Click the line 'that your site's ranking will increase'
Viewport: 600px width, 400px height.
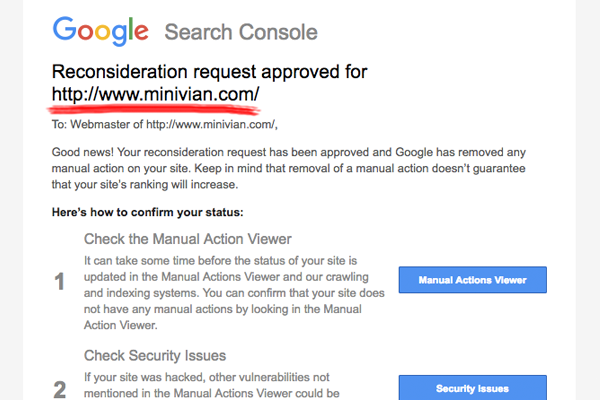tap(145, 184)
